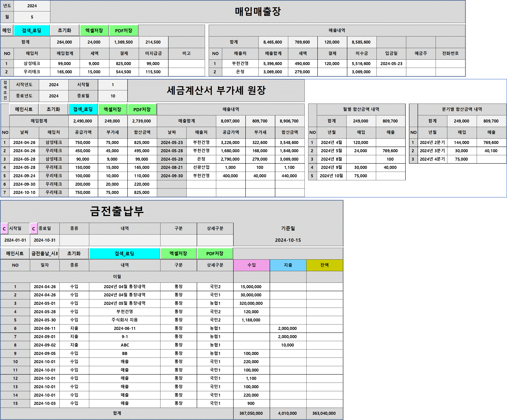Viewport: 507px width, 420px height.
Task: Click empty 종류 filter cell in 금전출납부
Action: click(74, 240)
